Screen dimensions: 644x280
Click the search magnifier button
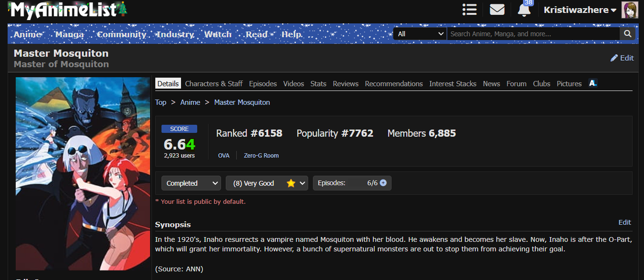(627, 34)
